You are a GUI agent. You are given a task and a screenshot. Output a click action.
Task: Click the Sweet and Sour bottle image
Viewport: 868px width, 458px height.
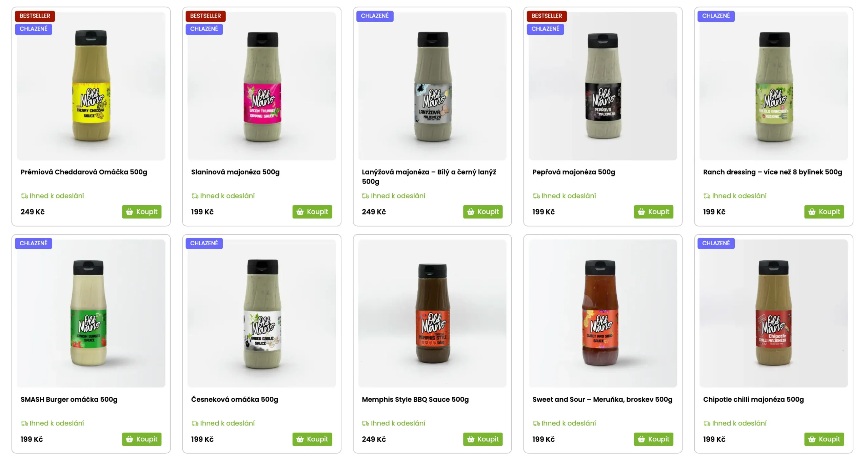[601, 313]
